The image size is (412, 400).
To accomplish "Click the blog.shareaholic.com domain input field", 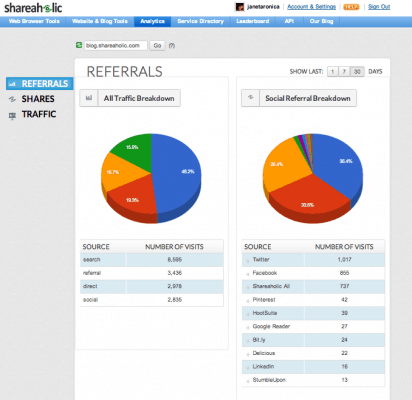I will point(115,45).
